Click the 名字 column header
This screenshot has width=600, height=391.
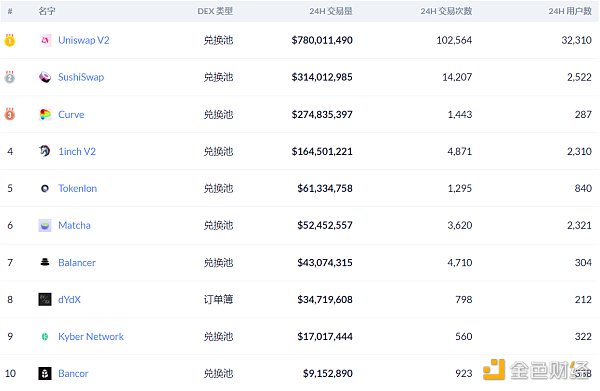pos(47,11)
